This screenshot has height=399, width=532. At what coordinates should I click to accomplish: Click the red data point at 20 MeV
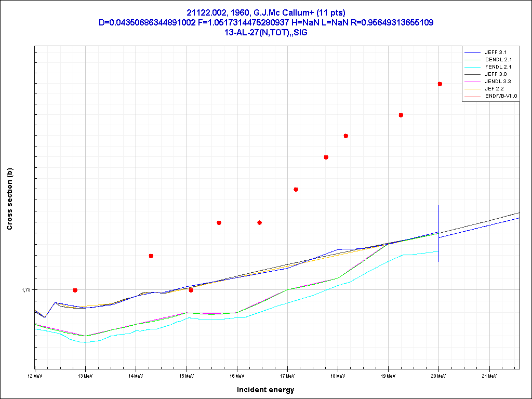pyautogui.click(x=440, y=84)
